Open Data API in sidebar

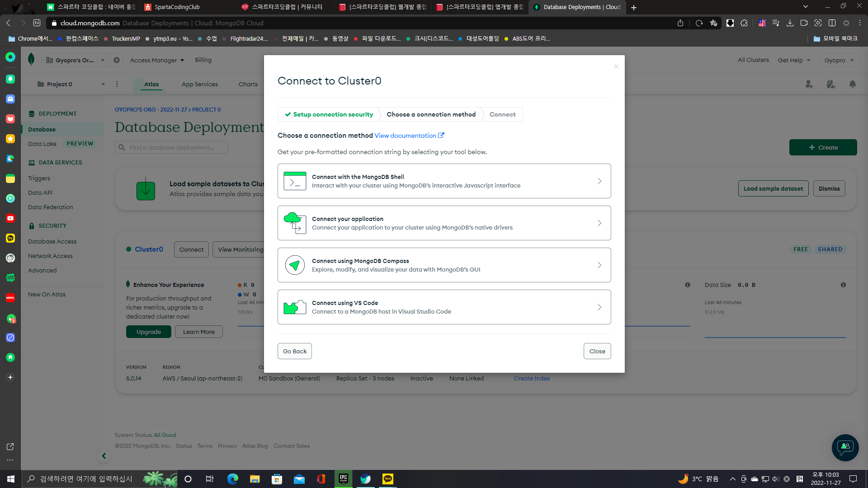tap(40, 192)
